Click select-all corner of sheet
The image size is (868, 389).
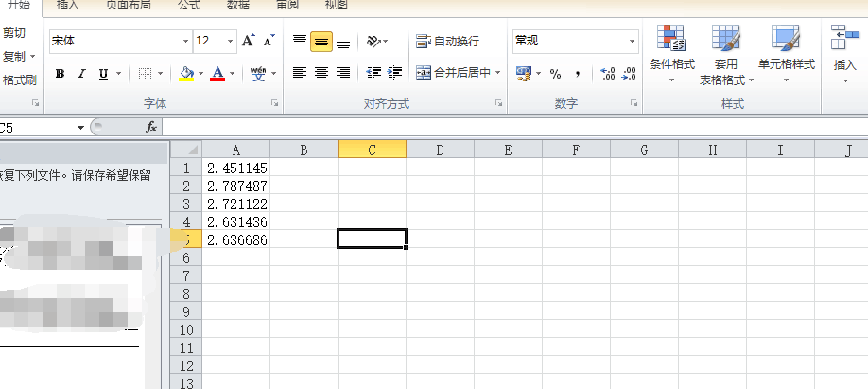(186, 150)
